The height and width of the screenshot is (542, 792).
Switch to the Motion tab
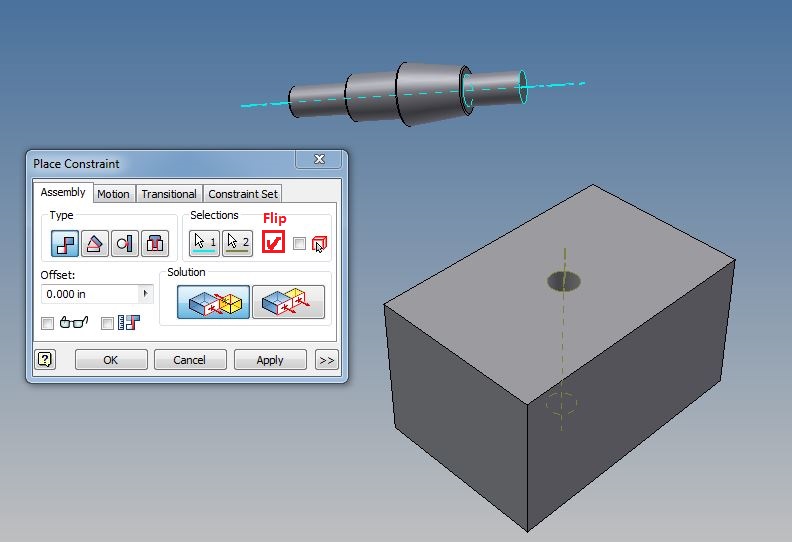(113, 194)
